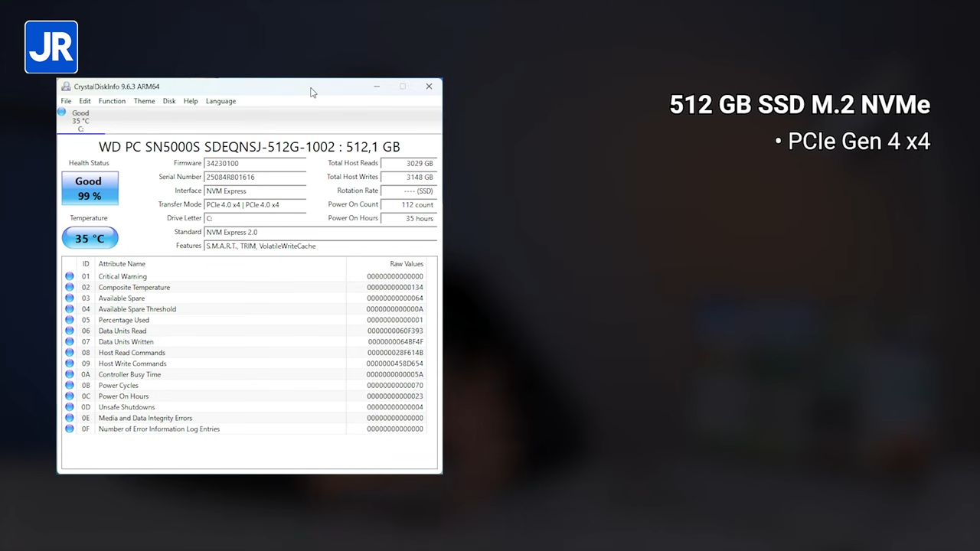Click the blue status icon for Critical Warning
Viewport: 980px width, 551px height.
[x=70, y=276]
